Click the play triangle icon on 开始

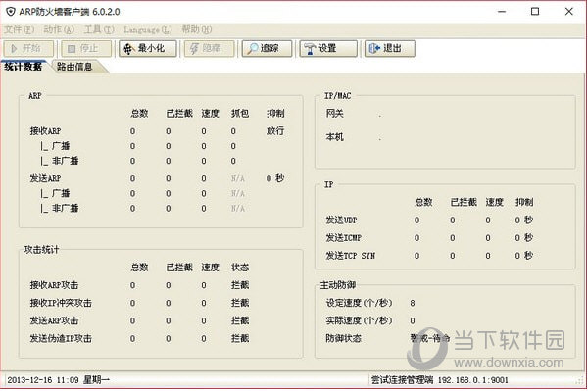[x=14, y=49]
